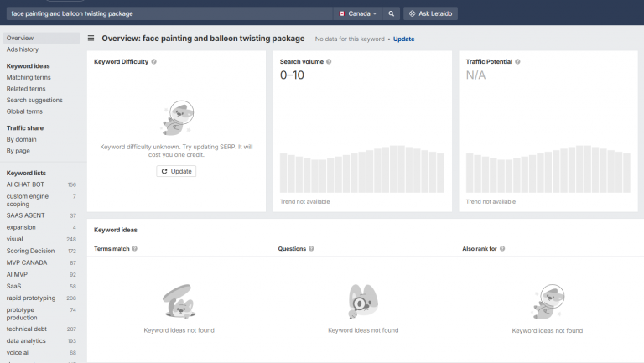Click the Update link near title
Viewport: 644px width, 363px height.
pyautogui.click(x=403, y=39)
